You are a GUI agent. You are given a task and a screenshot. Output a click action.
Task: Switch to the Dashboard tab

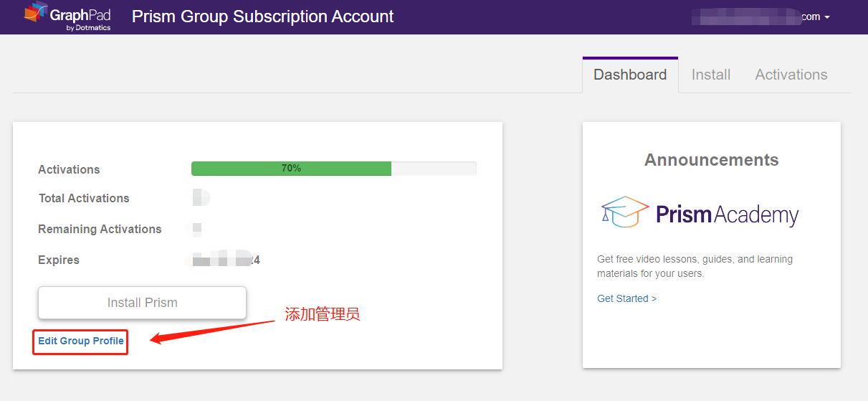click(630, 75)
